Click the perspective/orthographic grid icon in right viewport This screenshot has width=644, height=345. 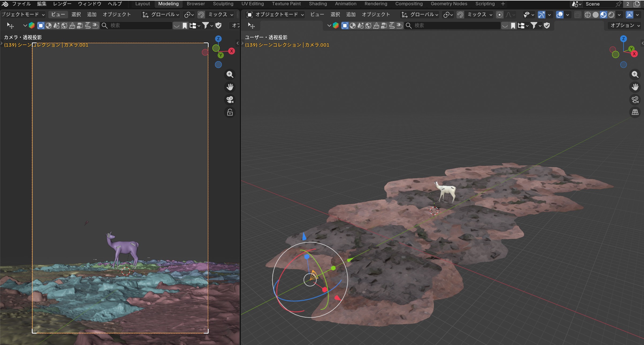(635, 112)
